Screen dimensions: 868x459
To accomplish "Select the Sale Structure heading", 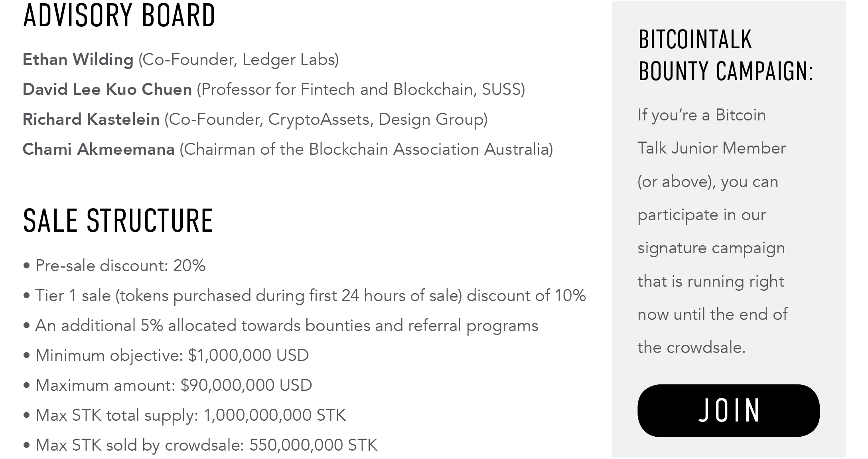I will pyautogui.click(x=118, y=220).
